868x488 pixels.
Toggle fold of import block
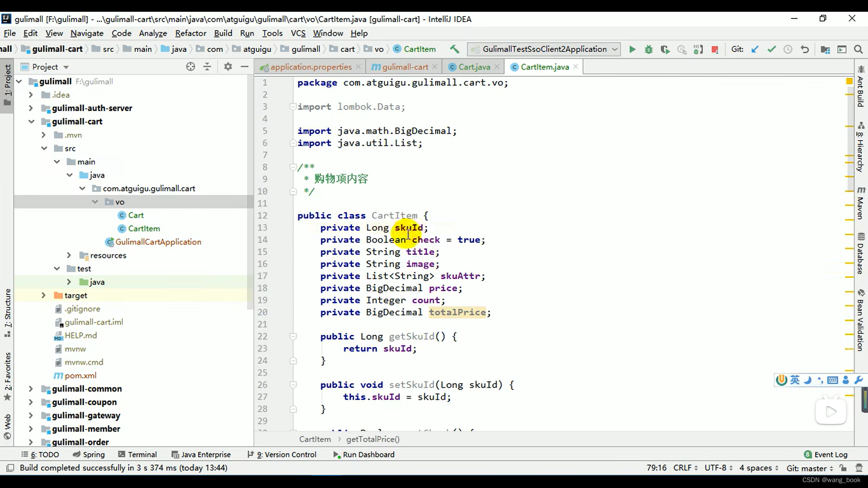coord(293,107)
